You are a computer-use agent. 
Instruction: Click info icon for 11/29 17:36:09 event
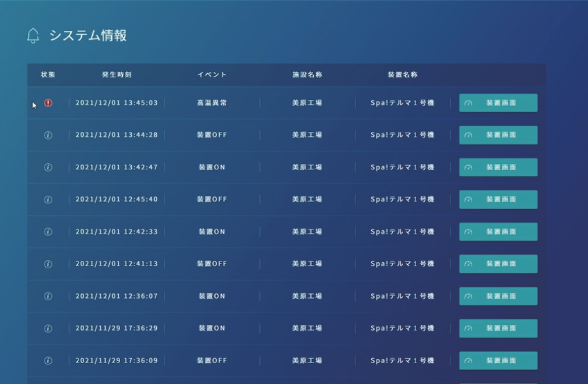point(48,361)
